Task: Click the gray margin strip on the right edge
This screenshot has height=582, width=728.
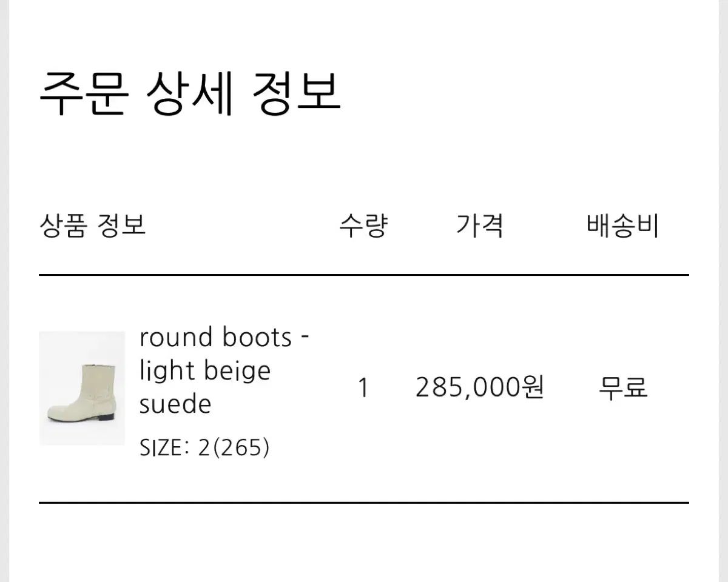Action: tap(723, 291)
